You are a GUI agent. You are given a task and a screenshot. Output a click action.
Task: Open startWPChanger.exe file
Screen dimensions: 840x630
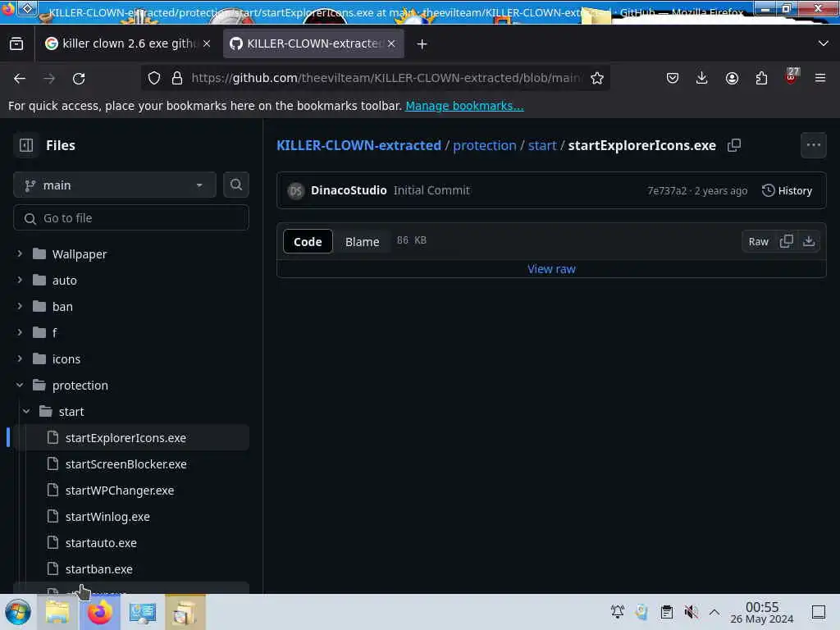[x=120, y=491]
